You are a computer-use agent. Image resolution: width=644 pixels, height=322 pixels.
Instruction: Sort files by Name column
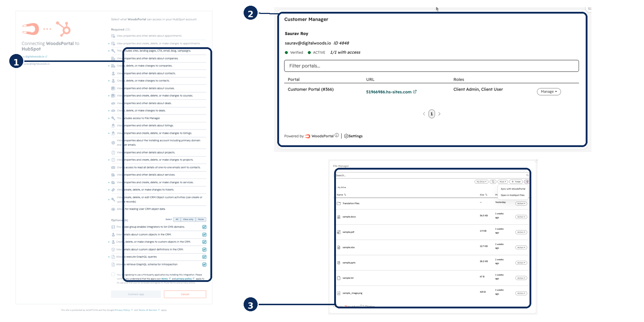point(341,195)
